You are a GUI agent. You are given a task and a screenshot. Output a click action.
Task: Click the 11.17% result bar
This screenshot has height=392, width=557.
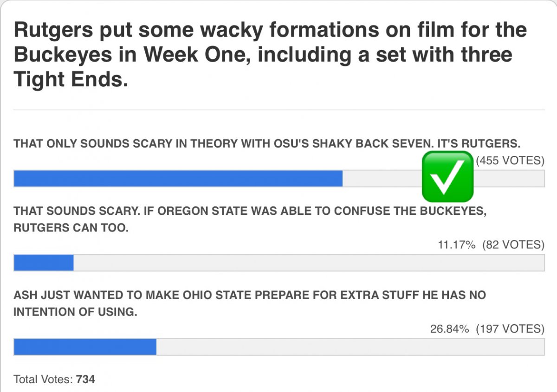(x=279, y=263)
